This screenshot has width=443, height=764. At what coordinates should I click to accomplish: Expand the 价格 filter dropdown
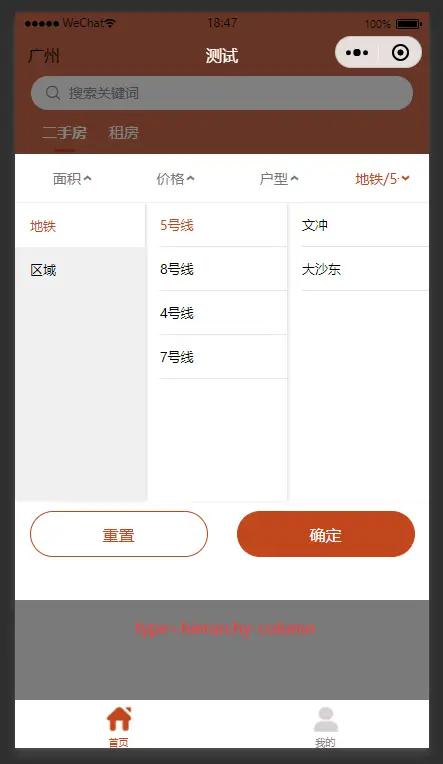[175, 179]
